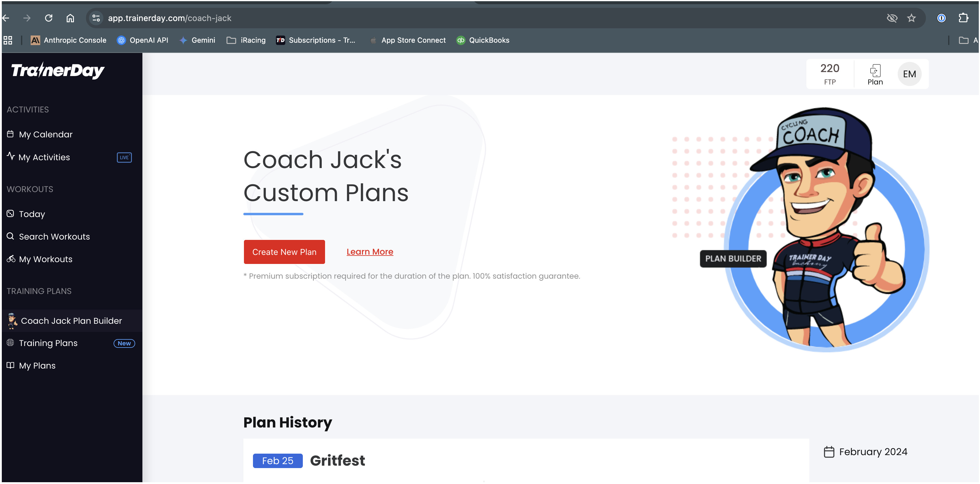
Task: Open the Gritfest plan
Action: point(337,461)
